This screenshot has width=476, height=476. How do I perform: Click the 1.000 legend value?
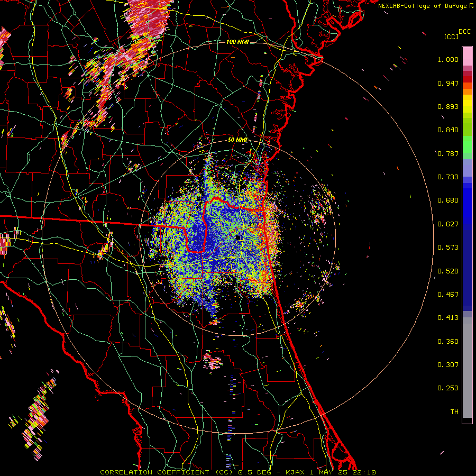(448, 59)
